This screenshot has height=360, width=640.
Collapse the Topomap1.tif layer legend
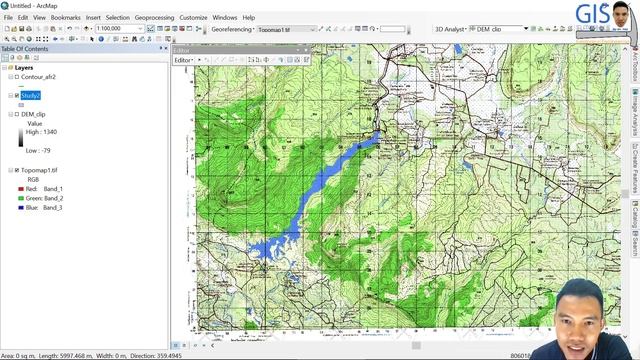(11, 170)
